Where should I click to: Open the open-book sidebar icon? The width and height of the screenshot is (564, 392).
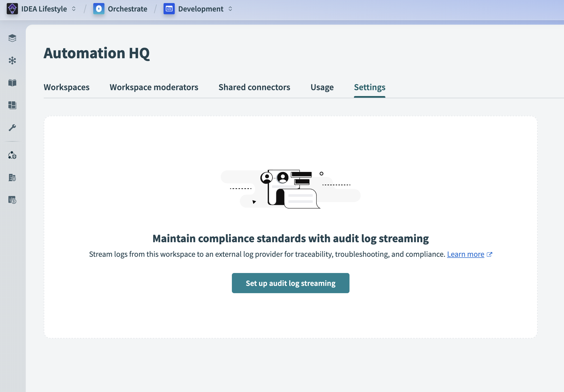12,83
